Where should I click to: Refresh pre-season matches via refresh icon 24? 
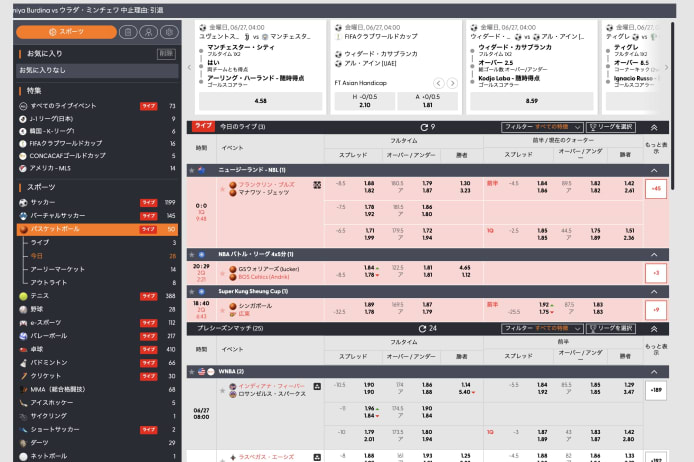point(422,328)
